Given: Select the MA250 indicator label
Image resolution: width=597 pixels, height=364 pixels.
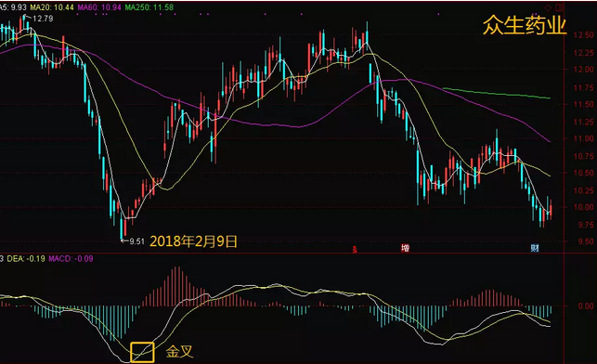Looking at the screenshot, I should [149, 7].
